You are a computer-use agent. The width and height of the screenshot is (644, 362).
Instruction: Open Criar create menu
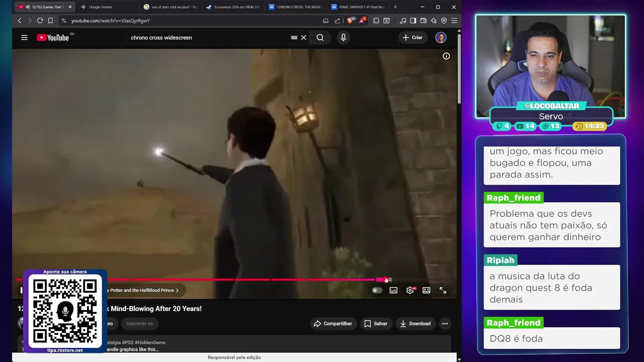[x=413, y=38]
